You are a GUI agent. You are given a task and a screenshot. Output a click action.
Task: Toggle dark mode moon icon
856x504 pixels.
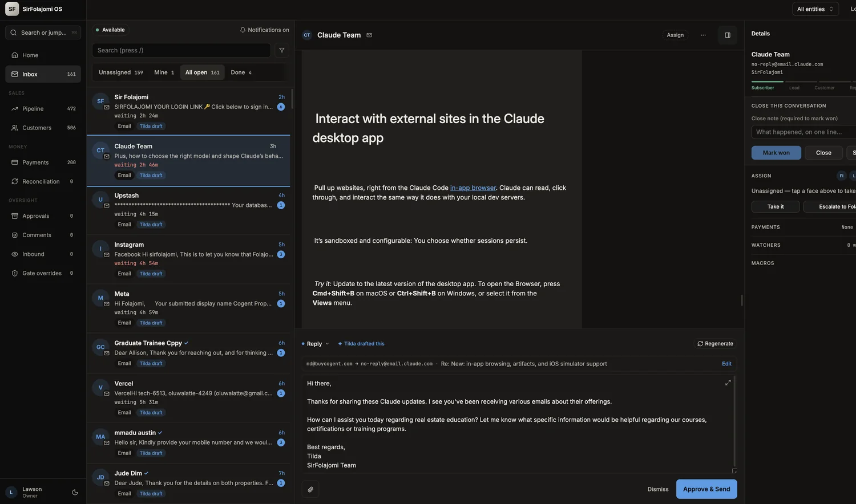75,493
